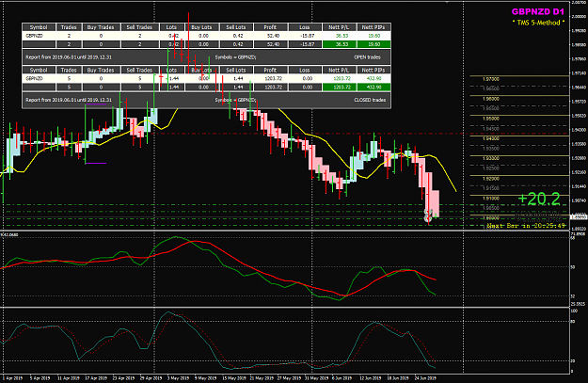Click the 1 Apr 2019 date on the time axis
The image size is (588, 383).
click(x=11, y=378)
